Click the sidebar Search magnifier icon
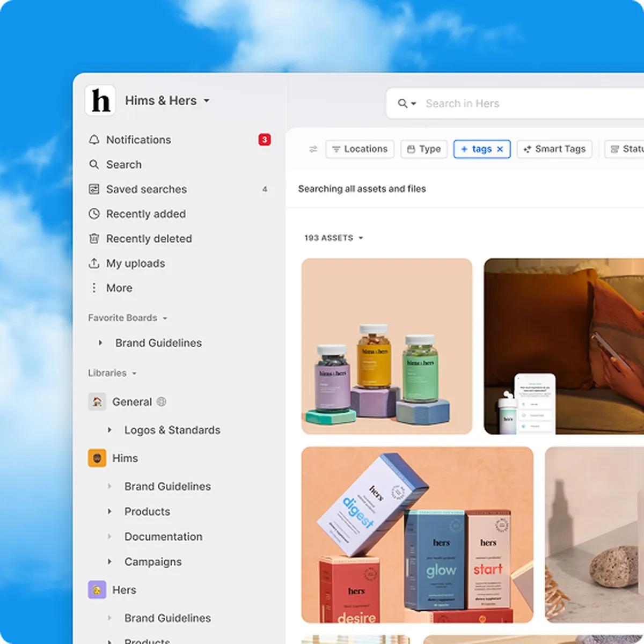The height and width of the screenshot is (644, 644). 94,164
